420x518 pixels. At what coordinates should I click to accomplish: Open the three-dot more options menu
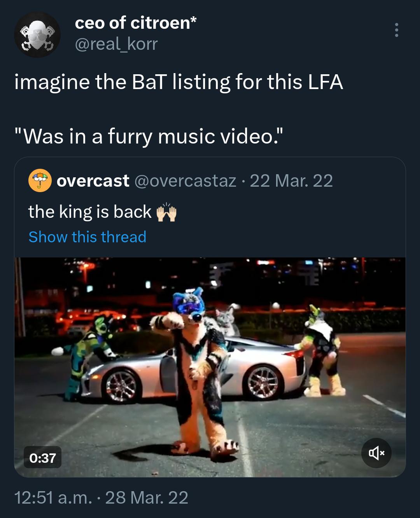pos(396,30)
